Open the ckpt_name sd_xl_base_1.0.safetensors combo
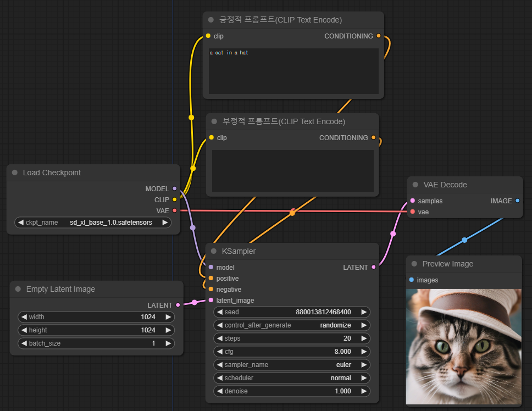The height and width of the screenshot is (411, 532). point(93,223)
